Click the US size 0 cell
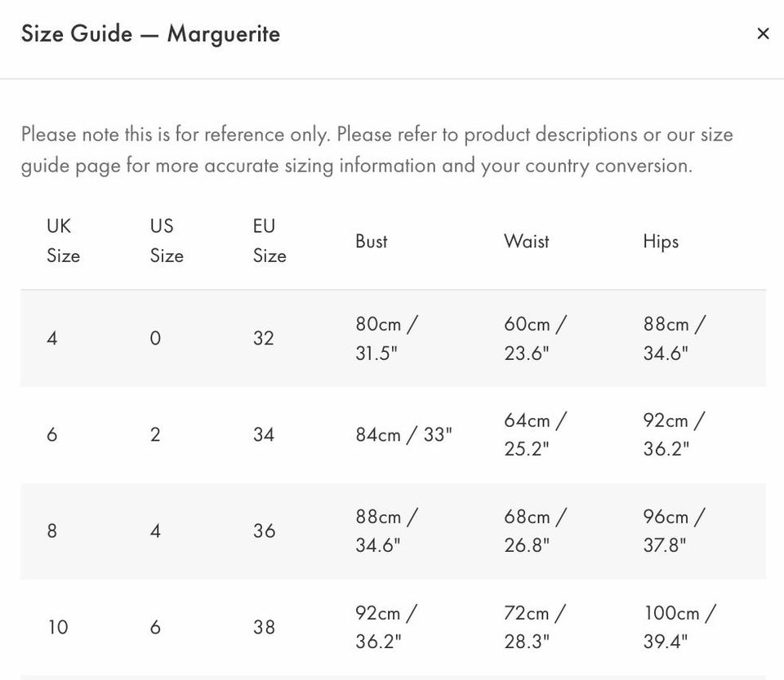The height and width of the screenshot is (680, 784). click(x=155, y=338)
